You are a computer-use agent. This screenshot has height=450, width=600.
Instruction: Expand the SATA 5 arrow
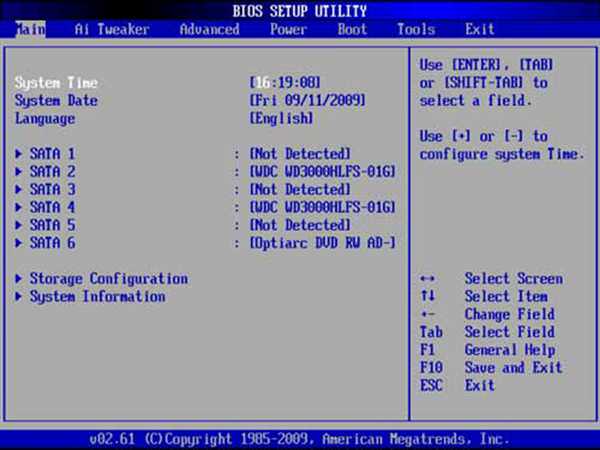[x=18, y=225]
